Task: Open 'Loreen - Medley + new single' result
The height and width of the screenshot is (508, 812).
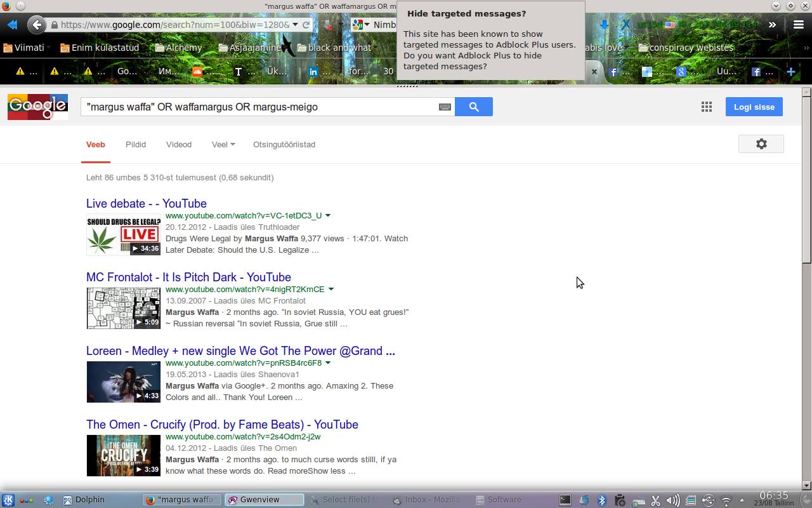Action: 240,351
